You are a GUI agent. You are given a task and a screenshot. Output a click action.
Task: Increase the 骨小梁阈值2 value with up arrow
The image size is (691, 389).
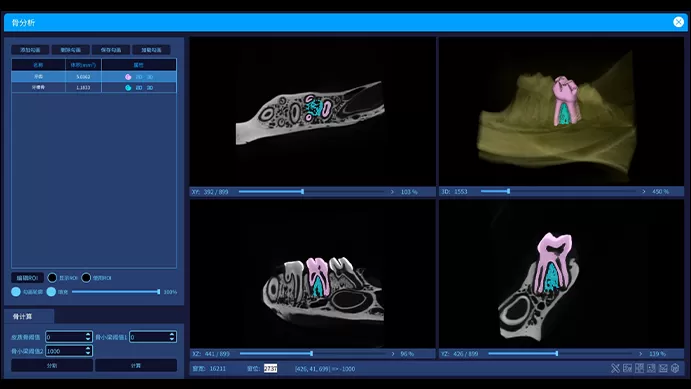88,348
